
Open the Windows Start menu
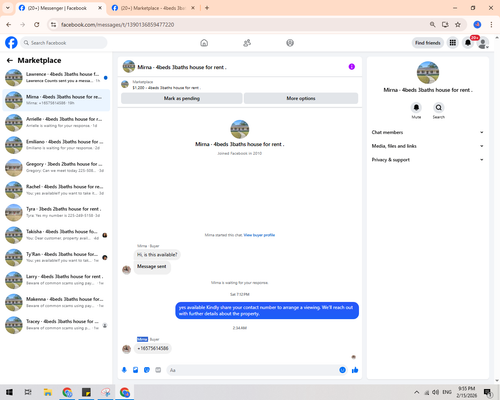click(9, 392)
